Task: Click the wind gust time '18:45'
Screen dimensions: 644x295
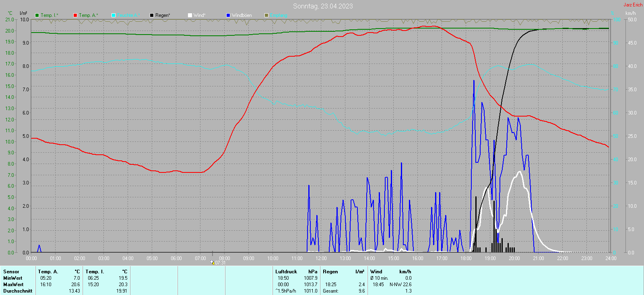Action: 378,285
